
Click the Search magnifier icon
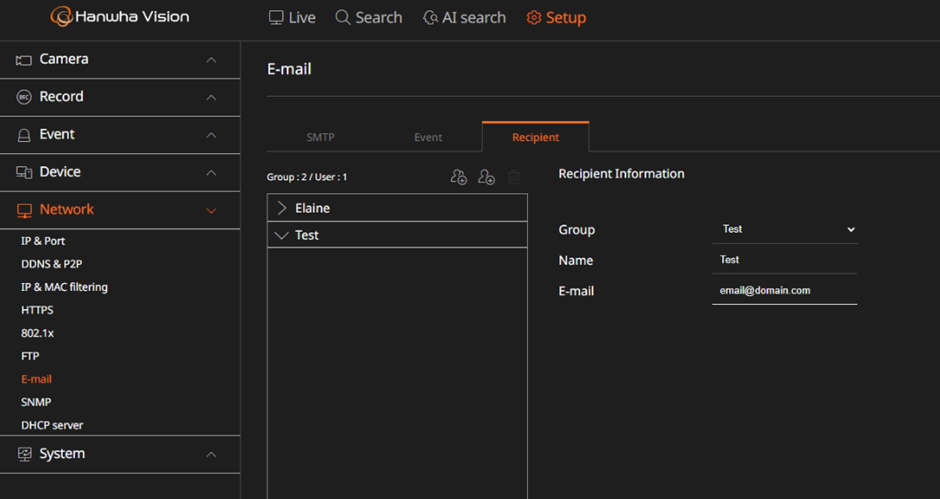click(x=342, y=17)
